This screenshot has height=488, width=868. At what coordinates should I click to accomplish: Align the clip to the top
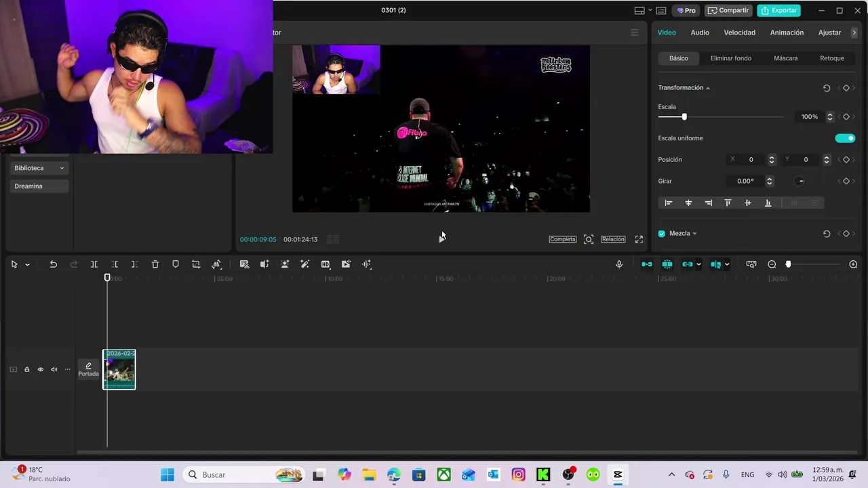tap(728, 203)
